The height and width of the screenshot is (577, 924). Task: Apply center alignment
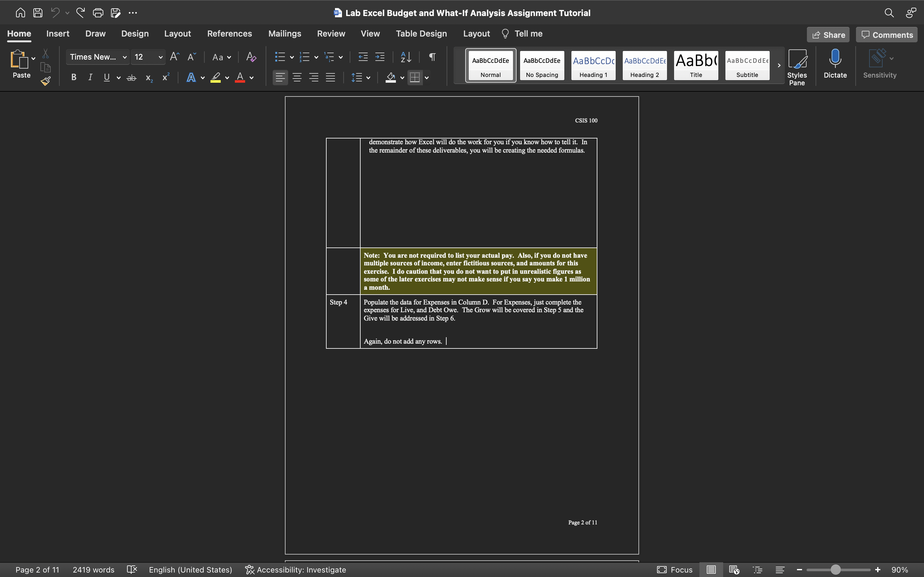(297, 78)
